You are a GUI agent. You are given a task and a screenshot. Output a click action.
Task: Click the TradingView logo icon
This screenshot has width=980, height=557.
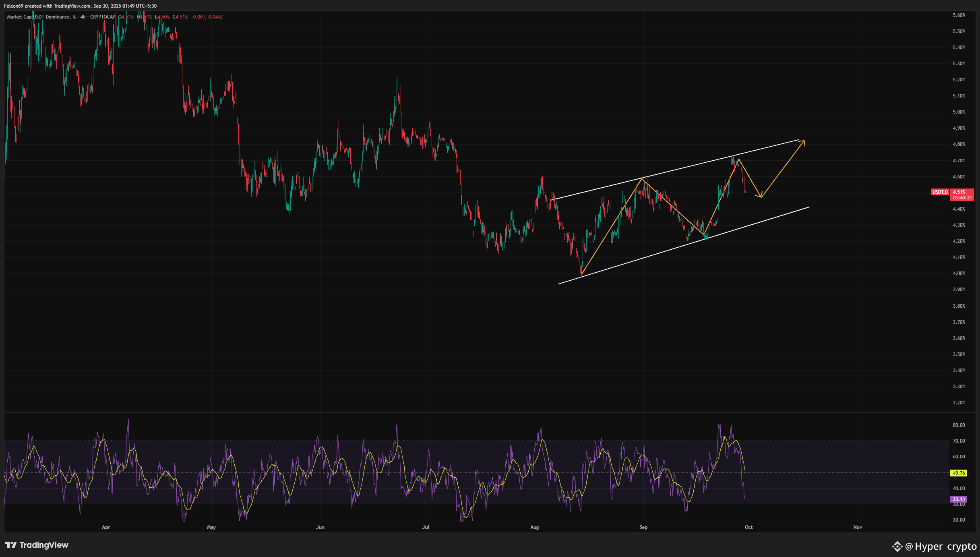(10, 545)
